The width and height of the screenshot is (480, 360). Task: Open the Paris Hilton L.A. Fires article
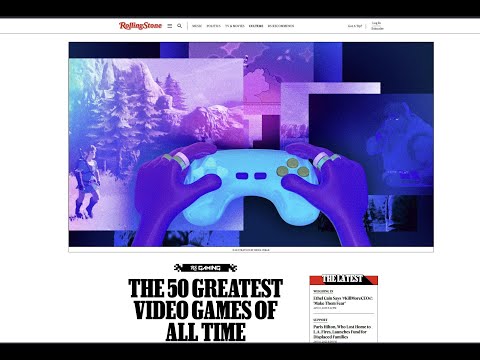(x=342, y=332)
